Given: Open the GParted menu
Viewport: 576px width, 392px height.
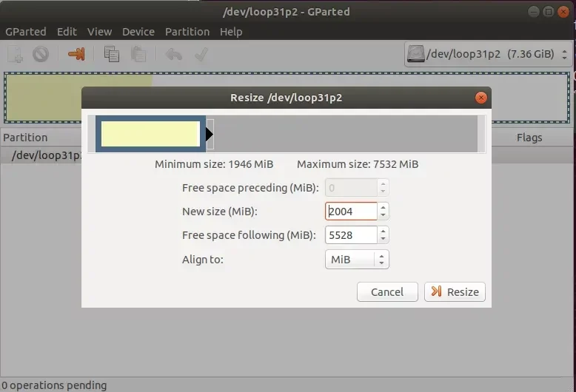Looking at the screenshot, I should (x=26, y=32).
